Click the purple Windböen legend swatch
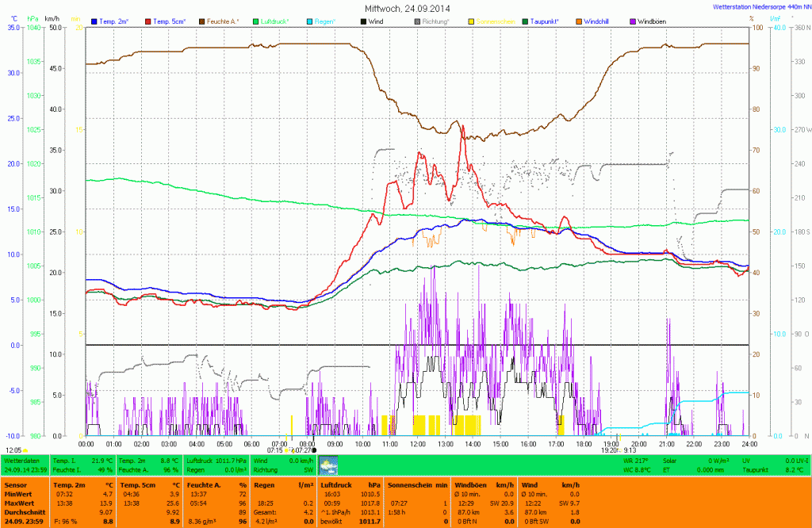The width and height of the screenshot is (812, 528). click(633, 21)
